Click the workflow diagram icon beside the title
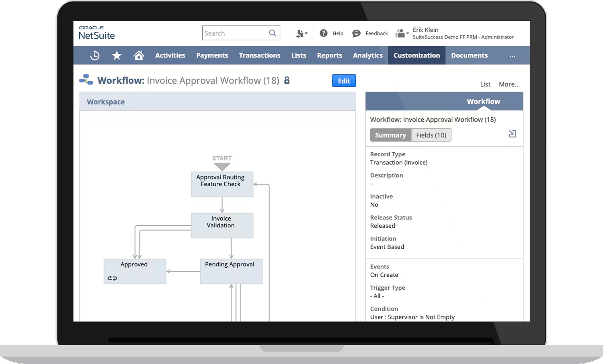603x364 pixels. 85,80
